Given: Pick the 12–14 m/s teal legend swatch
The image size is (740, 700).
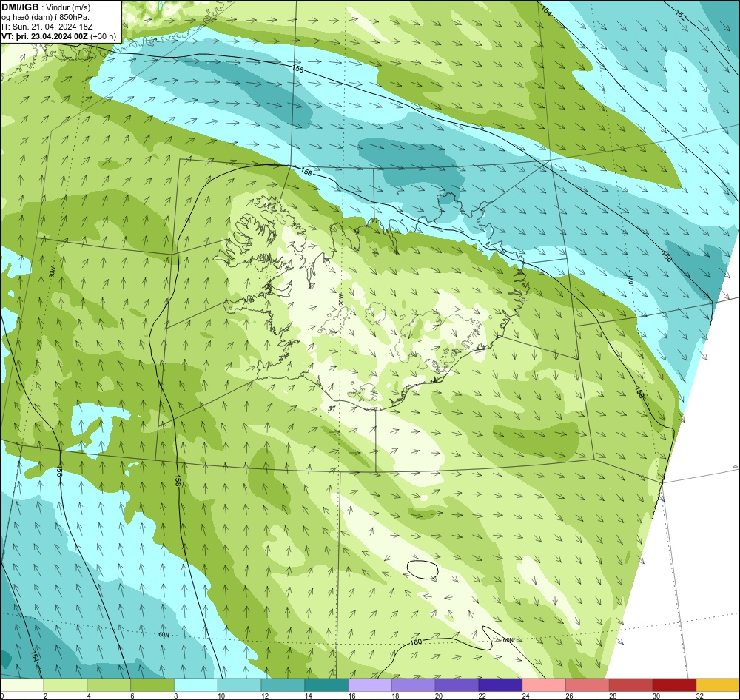Looking at the screenshot, I should pyautogui.click(x=283, y=685).
